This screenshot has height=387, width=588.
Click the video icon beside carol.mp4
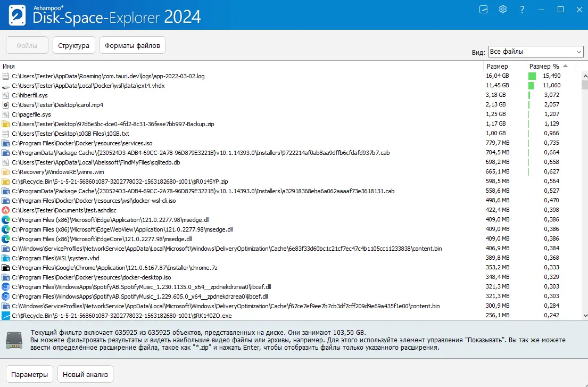(6, 105)
